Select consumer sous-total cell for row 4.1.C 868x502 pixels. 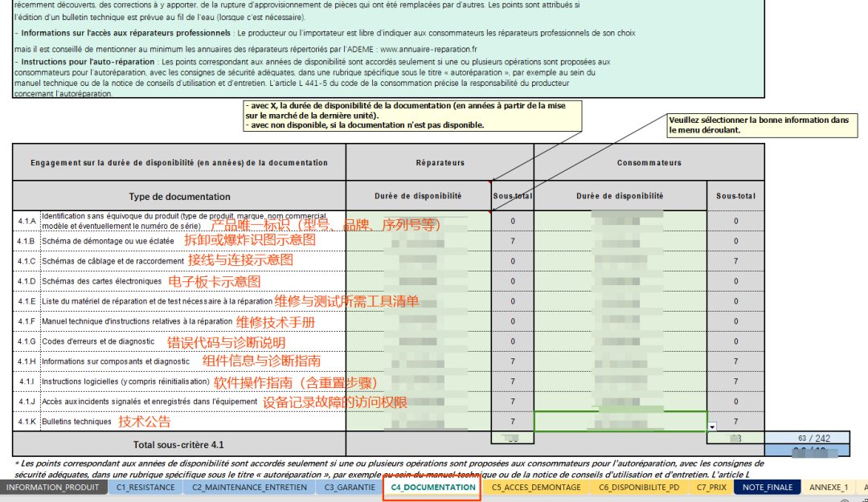(x=735, y=261)
